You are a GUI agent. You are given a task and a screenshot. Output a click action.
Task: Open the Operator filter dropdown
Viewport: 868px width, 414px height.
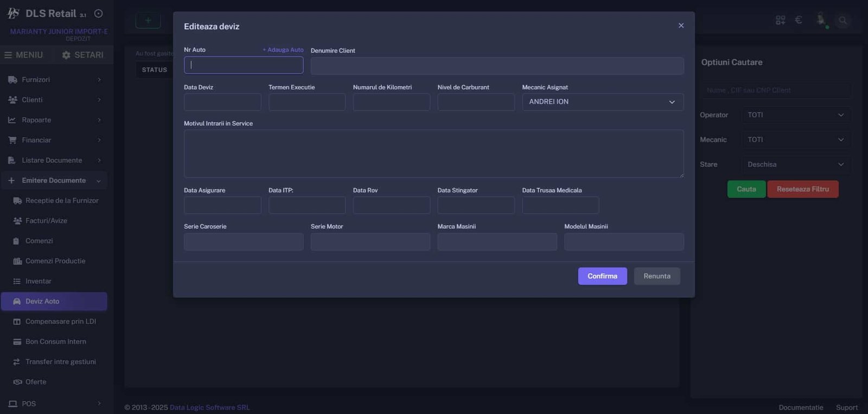click(795, 115)
